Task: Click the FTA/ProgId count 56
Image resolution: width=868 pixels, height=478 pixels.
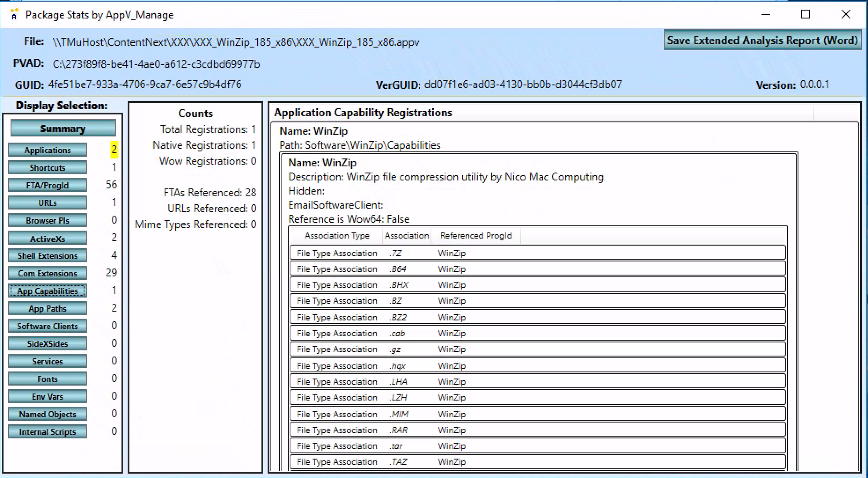Action: pyautogui.click(x=111, y=184)
